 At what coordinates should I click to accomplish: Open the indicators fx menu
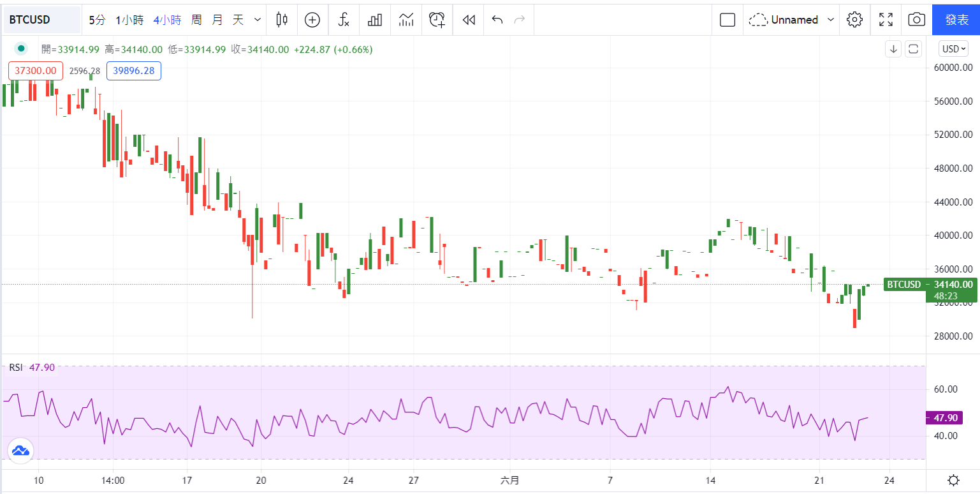344,20
